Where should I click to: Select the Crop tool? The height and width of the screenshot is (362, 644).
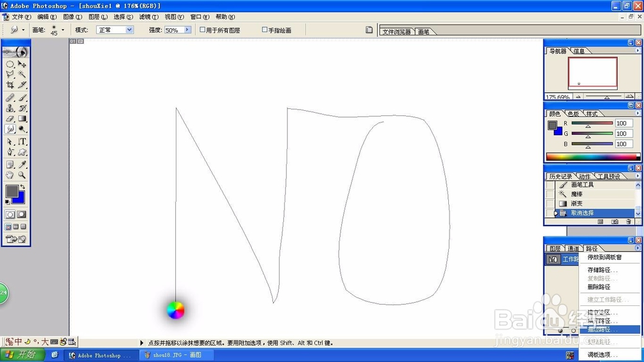click(10, 84)
